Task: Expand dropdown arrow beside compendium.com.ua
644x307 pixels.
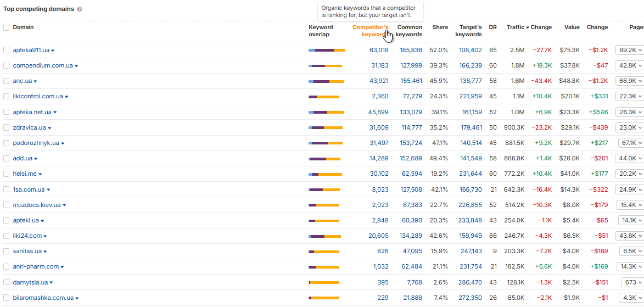Action: [76, 66]
